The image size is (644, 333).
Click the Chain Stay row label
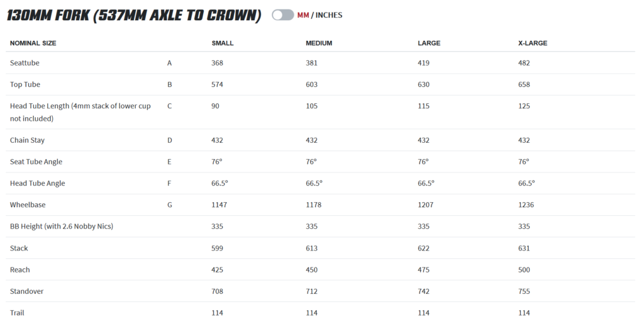tap(27, 140)
